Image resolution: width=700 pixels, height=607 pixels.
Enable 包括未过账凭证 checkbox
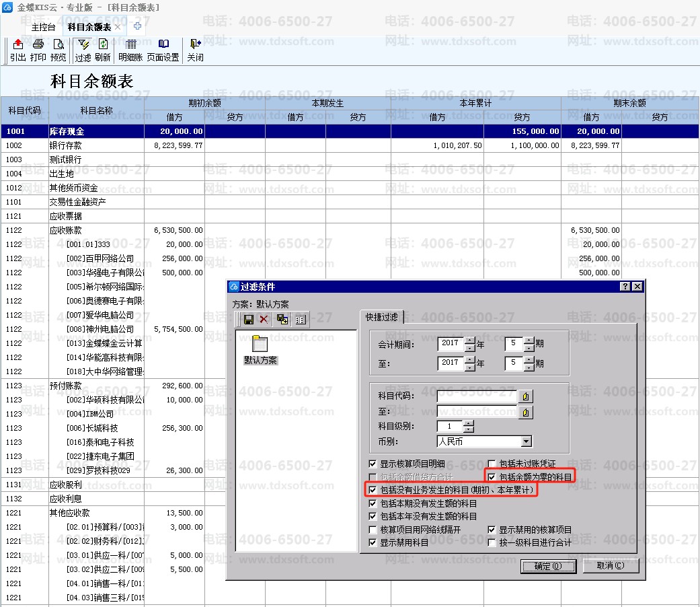492,464
